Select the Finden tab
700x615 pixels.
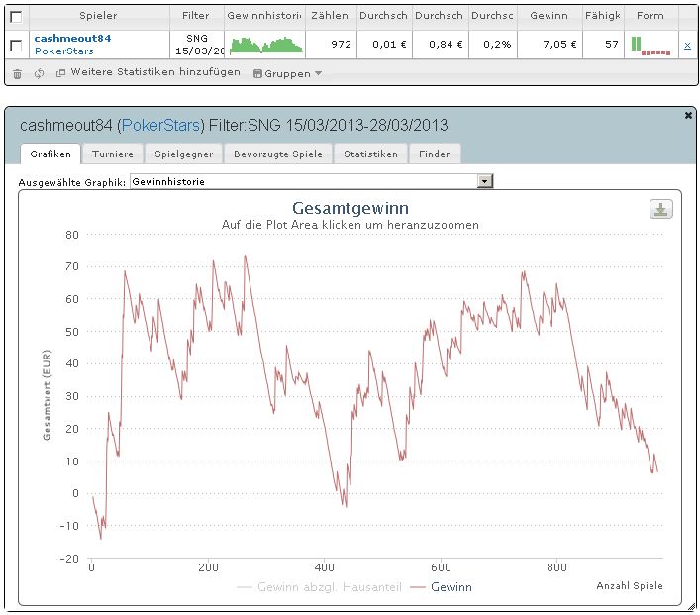coord(435,154)
